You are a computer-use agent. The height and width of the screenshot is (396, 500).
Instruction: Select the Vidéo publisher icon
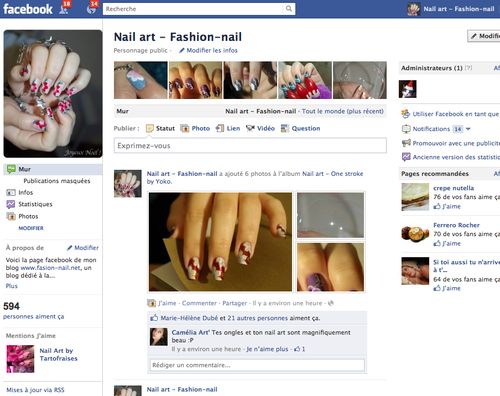(x=250, y=128)
